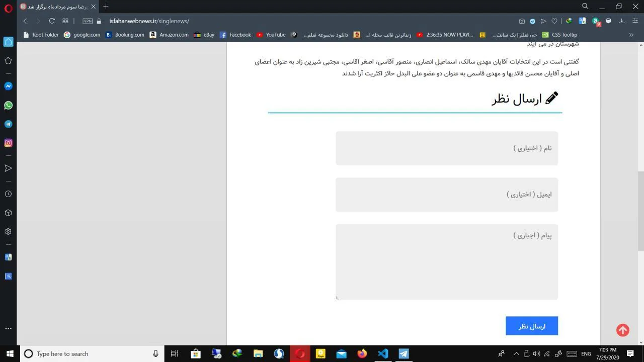Open Telegram in the Opera sidebar
This screenshot has width=644, height=362.
[8, 124]
